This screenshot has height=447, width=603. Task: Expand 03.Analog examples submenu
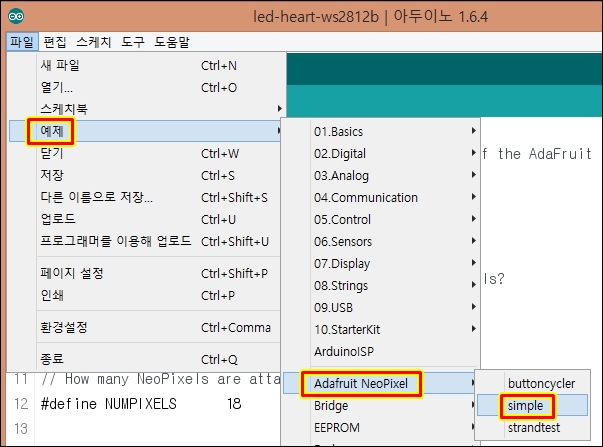[381, 175]
